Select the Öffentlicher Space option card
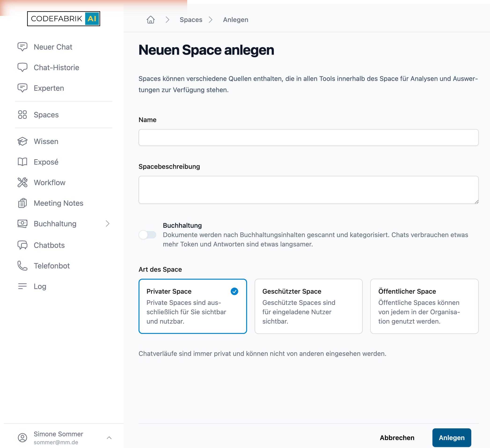 pyautogui.click(x=424, y=306)
